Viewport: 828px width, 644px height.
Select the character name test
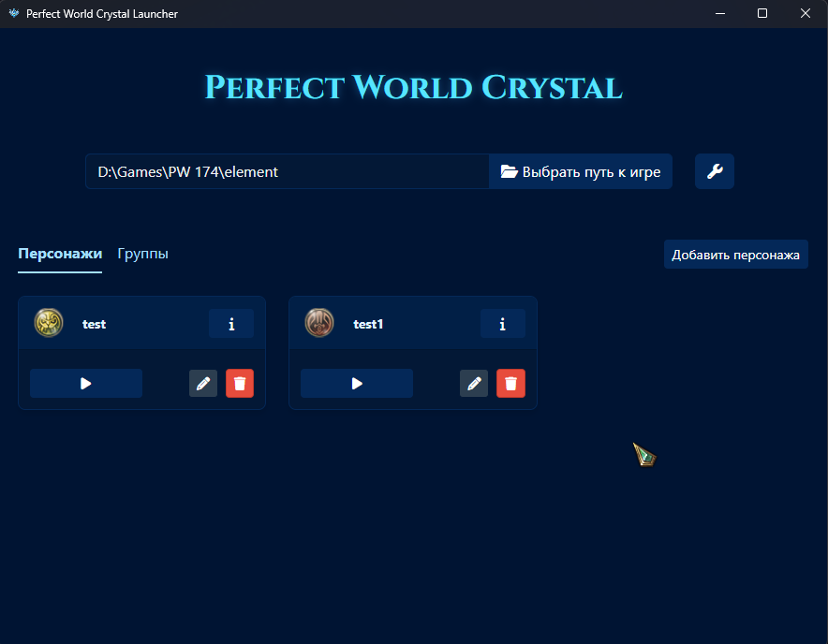[94, 324]
